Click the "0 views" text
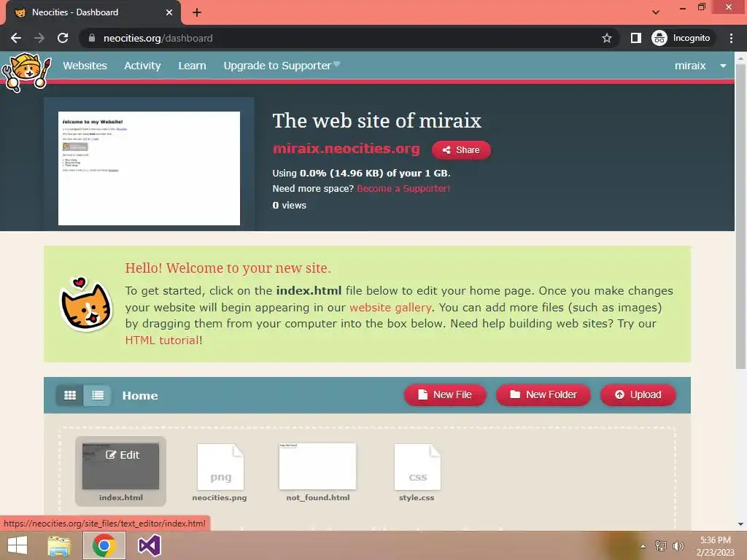This screenshot has height=560, width=747. (x=289, y=205)
